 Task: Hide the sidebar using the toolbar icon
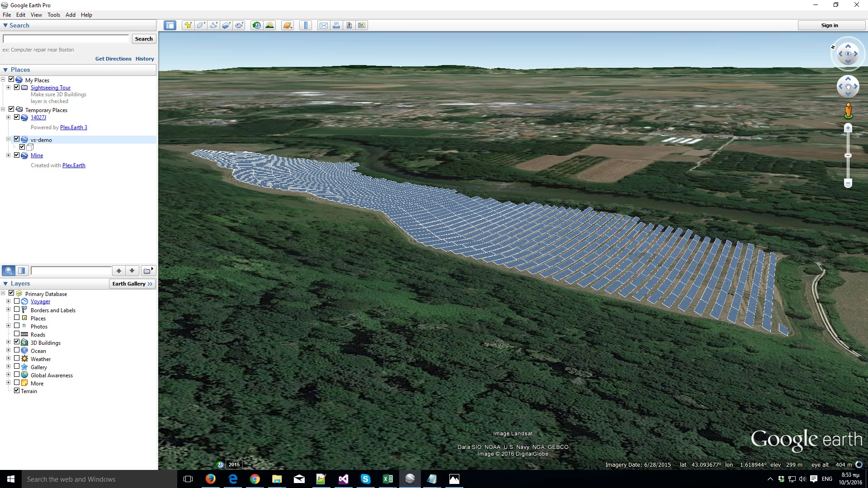170,25
